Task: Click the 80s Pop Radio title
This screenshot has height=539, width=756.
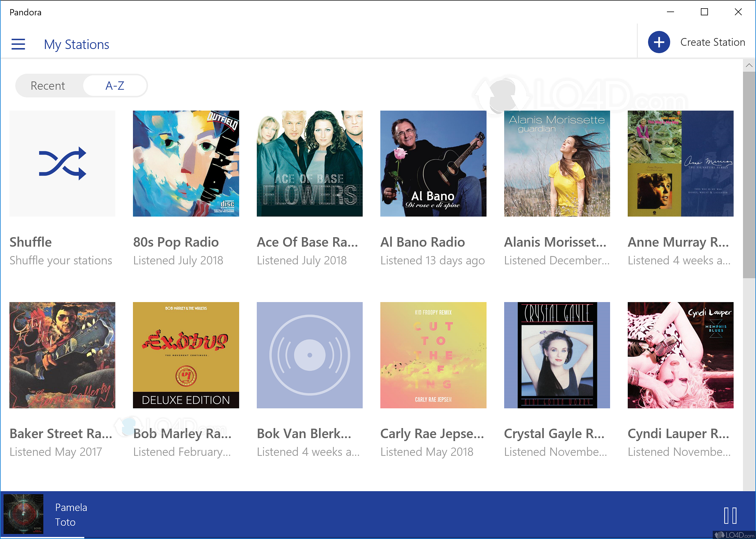Action: (176, 242)
